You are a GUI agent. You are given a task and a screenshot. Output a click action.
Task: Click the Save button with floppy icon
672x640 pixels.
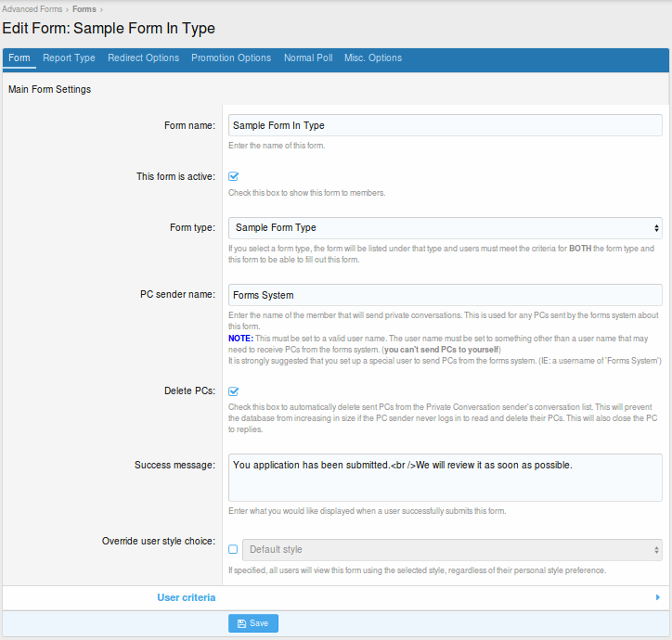click(x=252, y=623)
